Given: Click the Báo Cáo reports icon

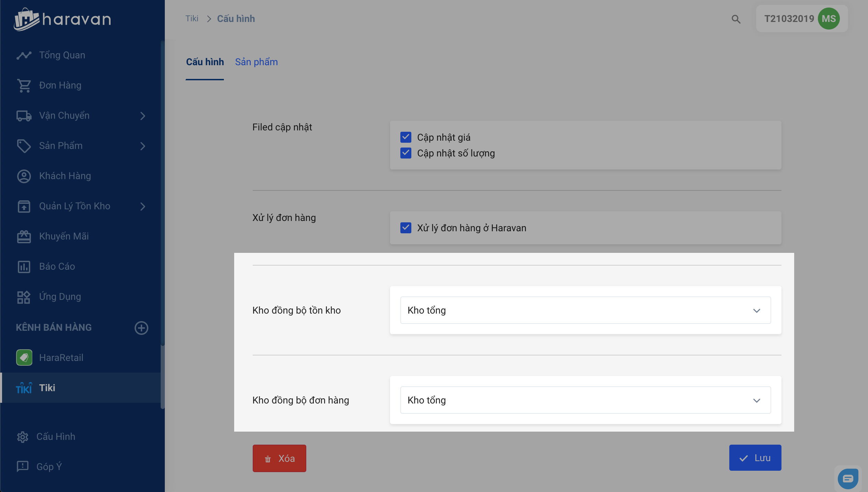Looking at the screenshot, I should tap(24, 267).
